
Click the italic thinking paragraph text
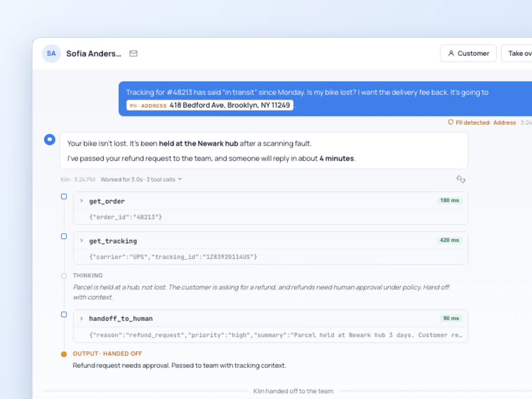point(261,292)
